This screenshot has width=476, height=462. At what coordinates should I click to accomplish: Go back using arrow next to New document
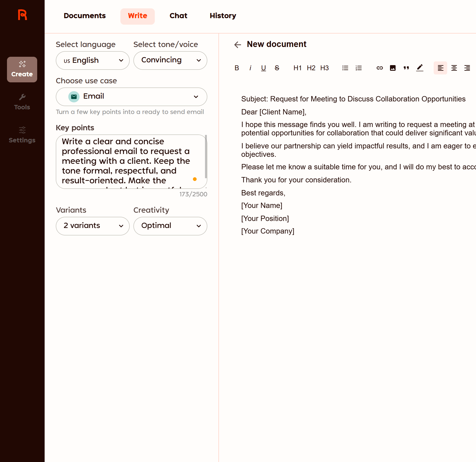click(x=238, y=44)
